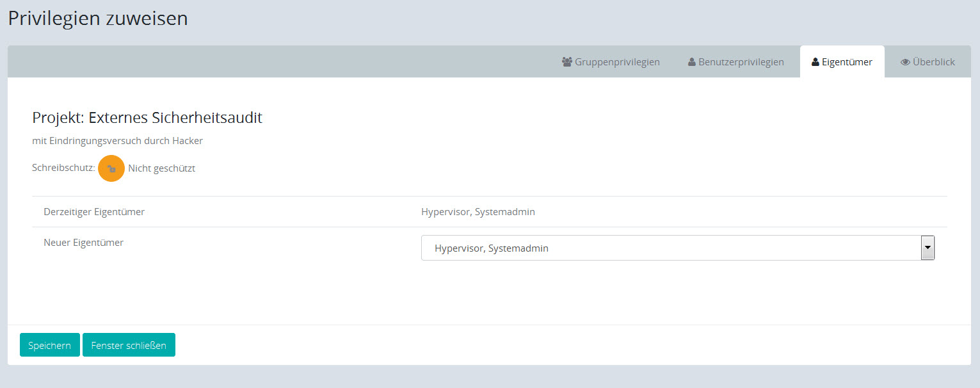The width and height of the screenshot is (980, 388).
Task: Click the person icon on Eigentümer tab
Action: [x=815, y=62]
